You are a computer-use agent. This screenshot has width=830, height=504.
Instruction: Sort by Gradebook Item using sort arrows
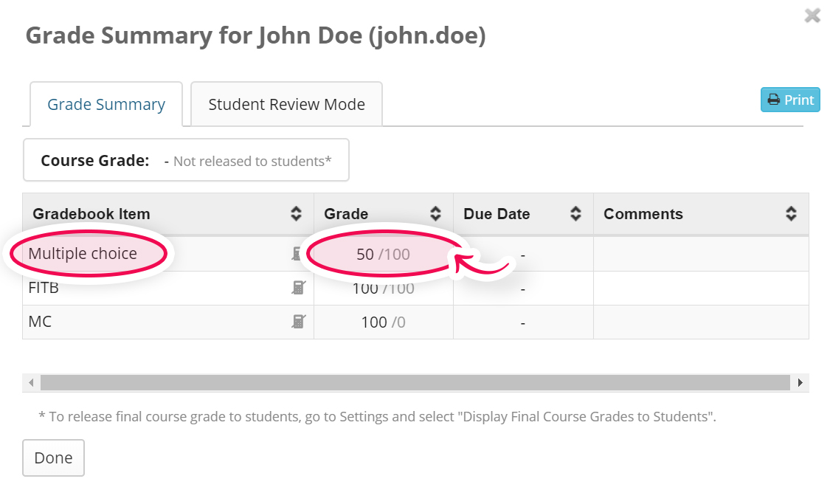click(x=296, y=214)
